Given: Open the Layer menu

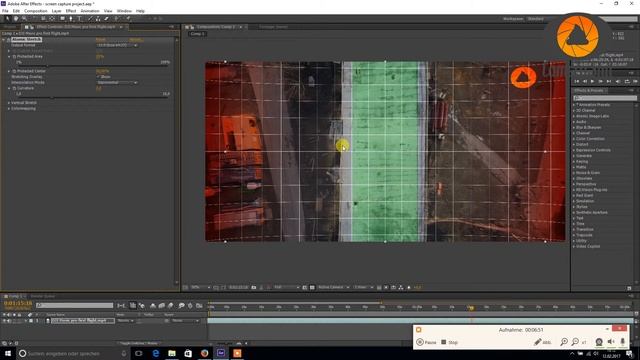Looking at the screenshot, I should pos(56,11).
